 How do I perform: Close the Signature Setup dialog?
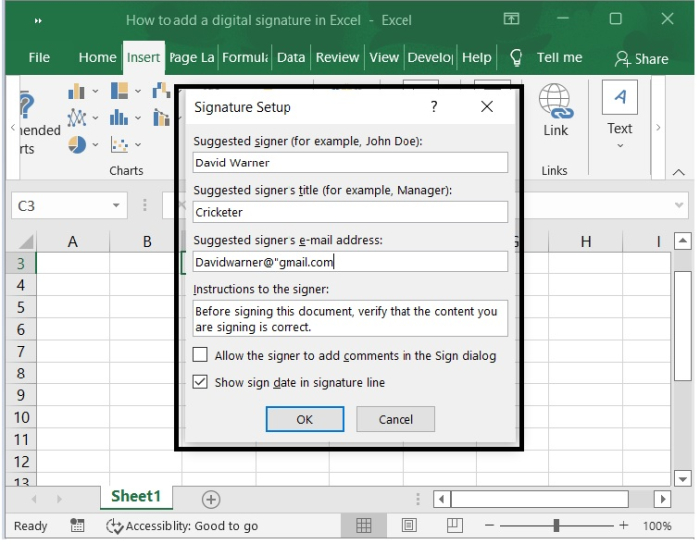[x=487, y=107]
